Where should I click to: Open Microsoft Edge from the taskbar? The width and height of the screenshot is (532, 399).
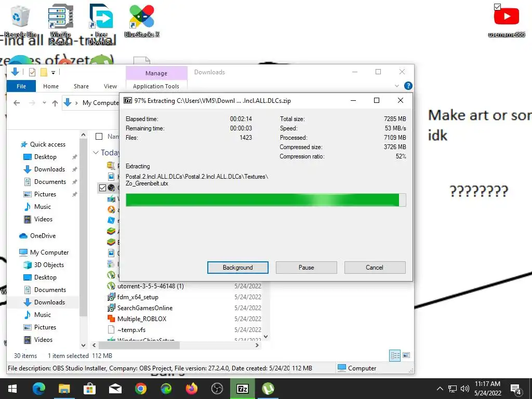tap(38, 389)
